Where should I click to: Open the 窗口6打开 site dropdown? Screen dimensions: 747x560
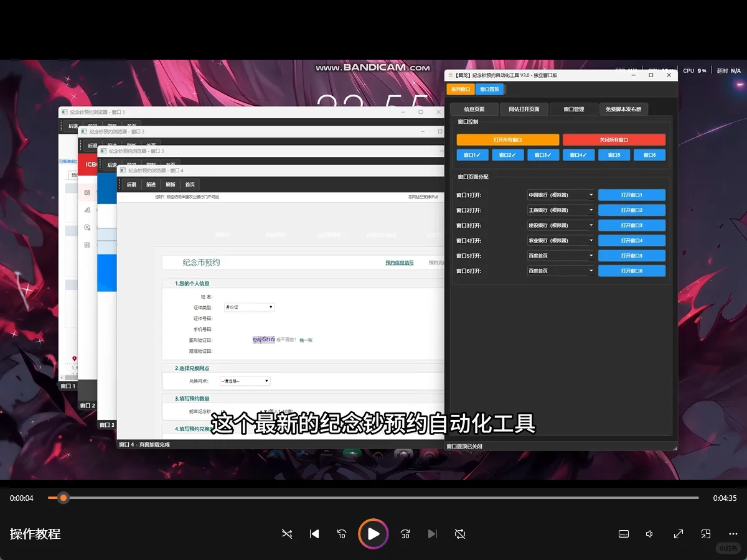pos(560,271)
